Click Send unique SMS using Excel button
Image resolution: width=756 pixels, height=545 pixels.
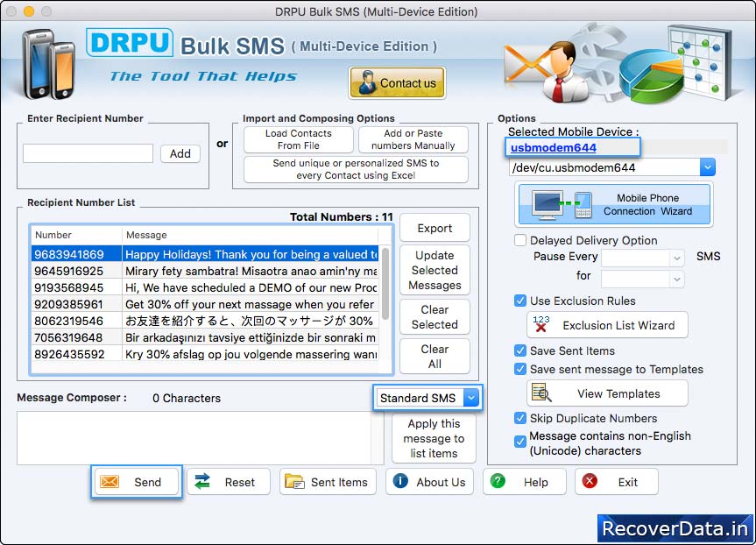point(356,169)
